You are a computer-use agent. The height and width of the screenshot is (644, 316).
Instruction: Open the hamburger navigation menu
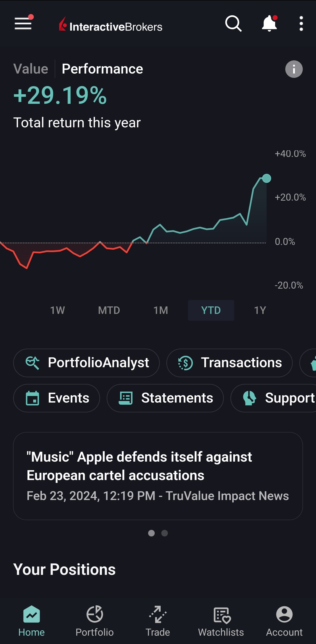23,24
